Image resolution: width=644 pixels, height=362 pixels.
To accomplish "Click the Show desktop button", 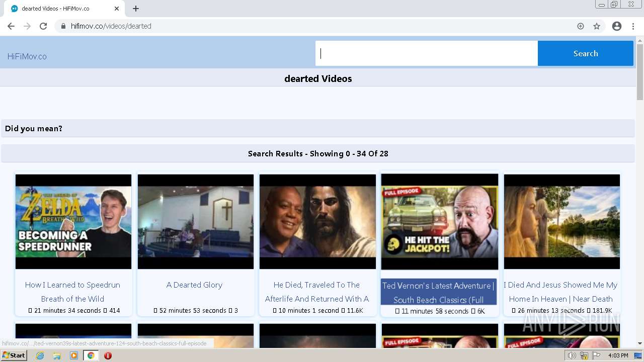I will [638, 355].
